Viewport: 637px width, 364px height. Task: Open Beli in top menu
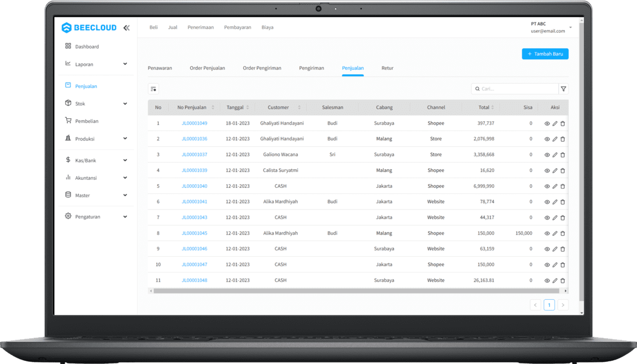tap(153, 27)
